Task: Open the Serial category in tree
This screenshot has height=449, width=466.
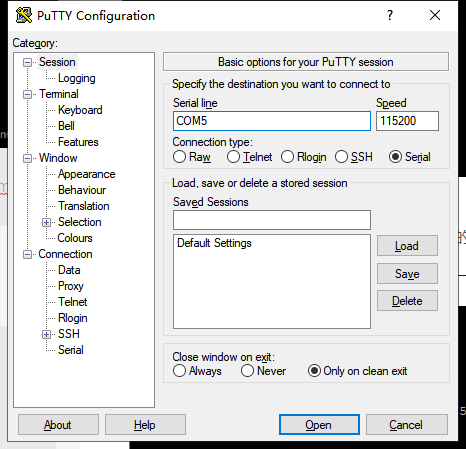Action: (x=70, y=350)
